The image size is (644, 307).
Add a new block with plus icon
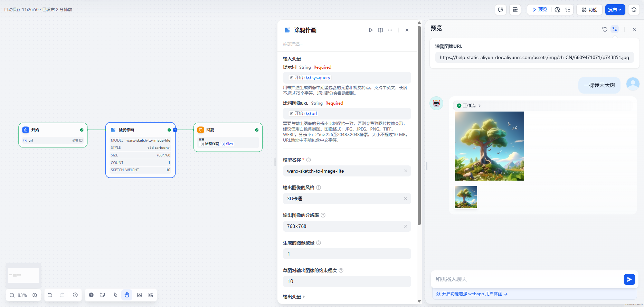(91, 295)
